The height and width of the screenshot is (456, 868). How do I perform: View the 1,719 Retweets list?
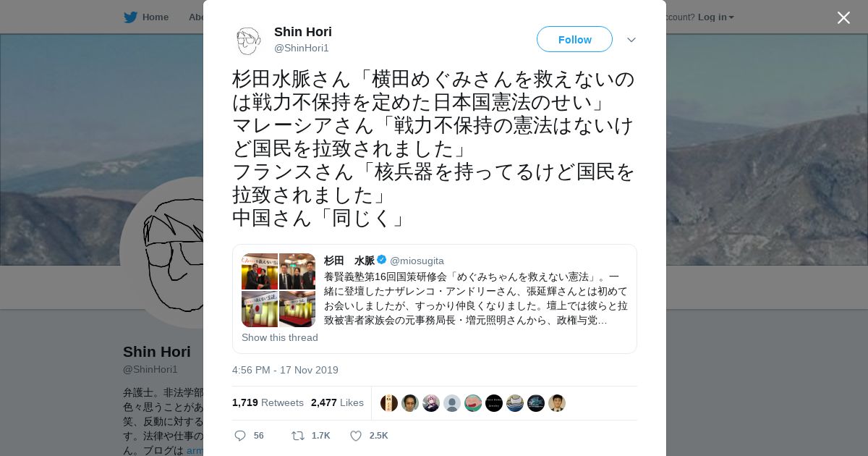(268, 402)
